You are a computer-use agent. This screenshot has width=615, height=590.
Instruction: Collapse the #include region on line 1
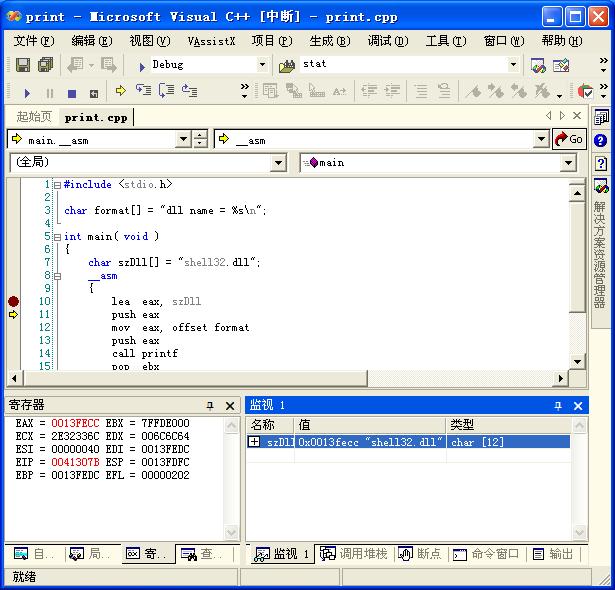[57, 185]
